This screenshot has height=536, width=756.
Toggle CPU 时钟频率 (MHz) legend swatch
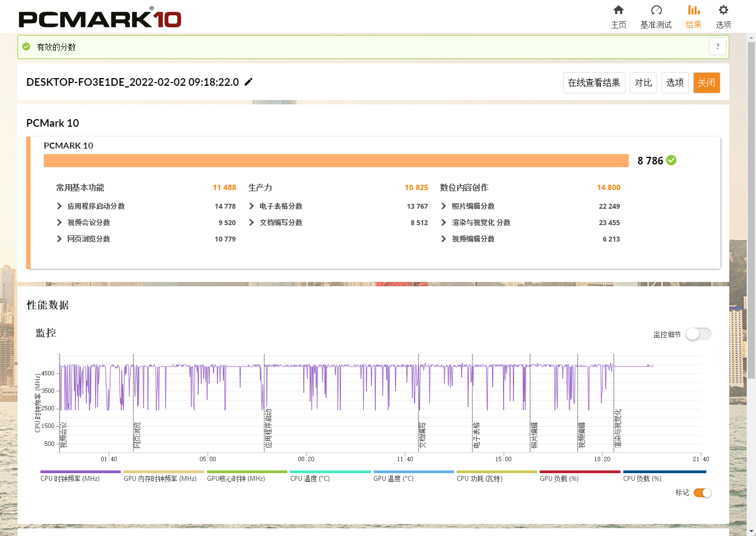click(80, 472)
